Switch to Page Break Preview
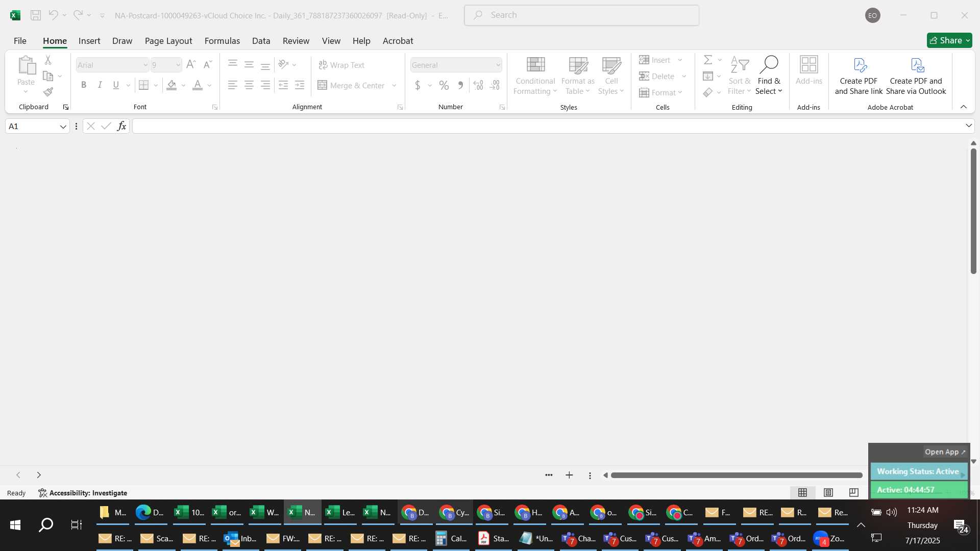Image resolution: width=980 pixels, height=551 pixels. (x=854, y=492)
